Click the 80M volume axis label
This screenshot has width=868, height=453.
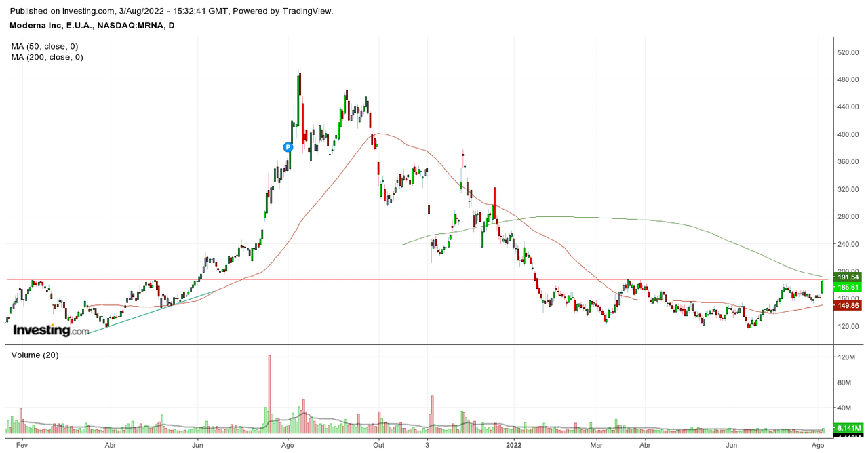pyautogui.click(x=845, y=382)
